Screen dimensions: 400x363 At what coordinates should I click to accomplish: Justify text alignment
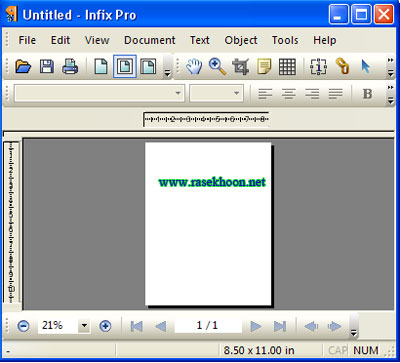(x=336, y=94)
